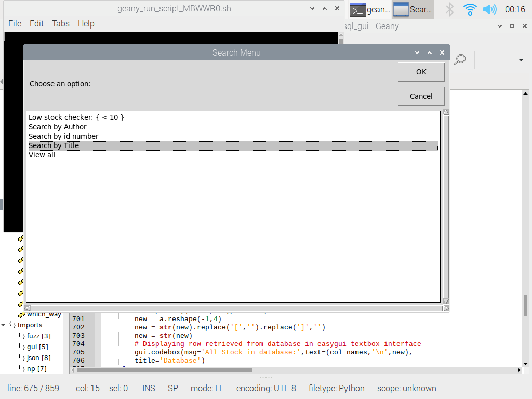Toggle insert mode via INS status item
This screenshot has width=532, height=399.
point(149,388)
